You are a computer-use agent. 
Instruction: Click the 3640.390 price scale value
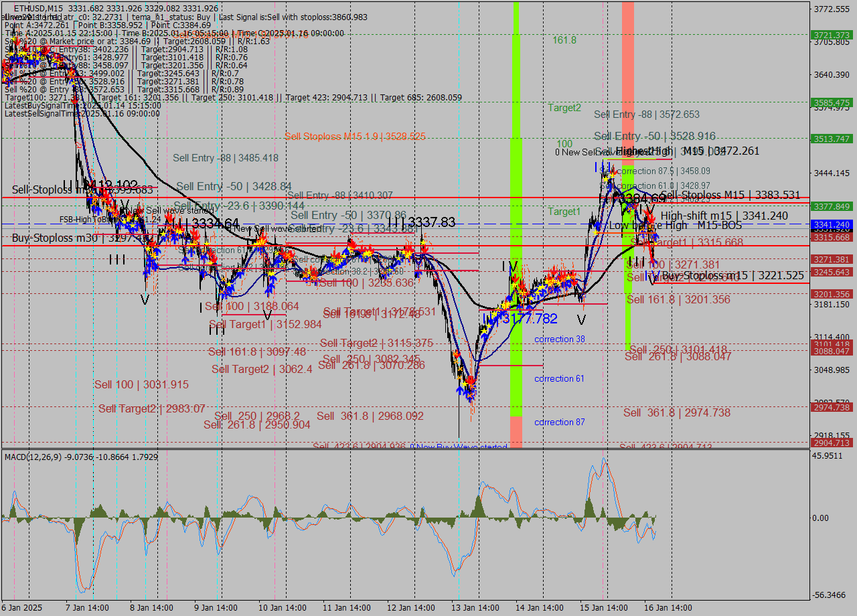click(832, 74)
